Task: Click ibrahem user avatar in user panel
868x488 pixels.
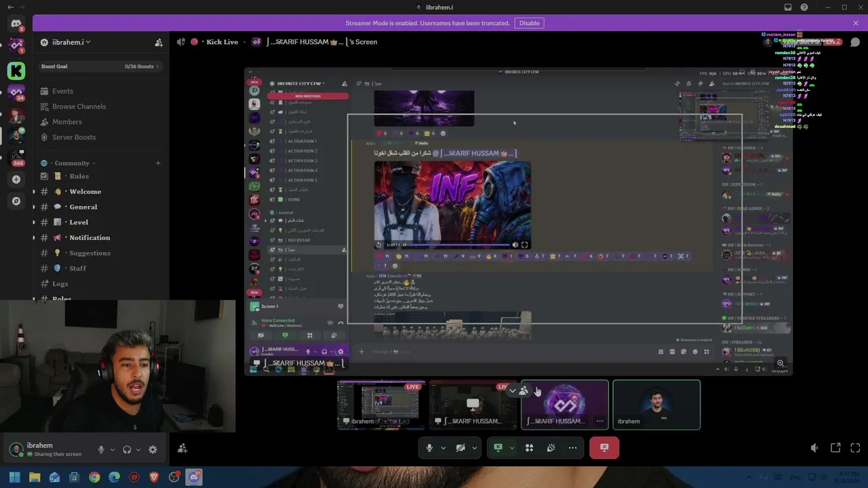Action: (x=16, y=449)
